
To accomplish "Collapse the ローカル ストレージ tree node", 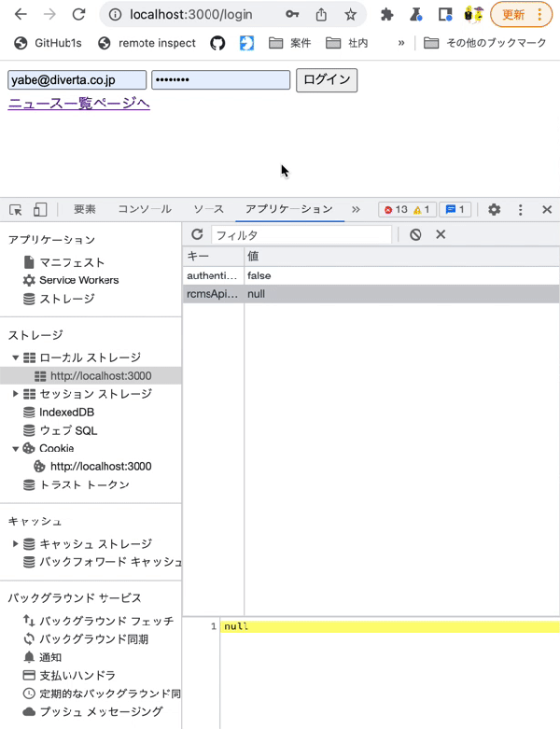I will 15,357.
